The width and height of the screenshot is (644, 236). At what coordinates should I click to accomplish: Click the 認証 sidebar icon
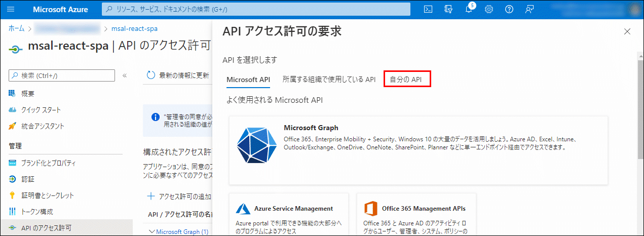pos(13,179)
